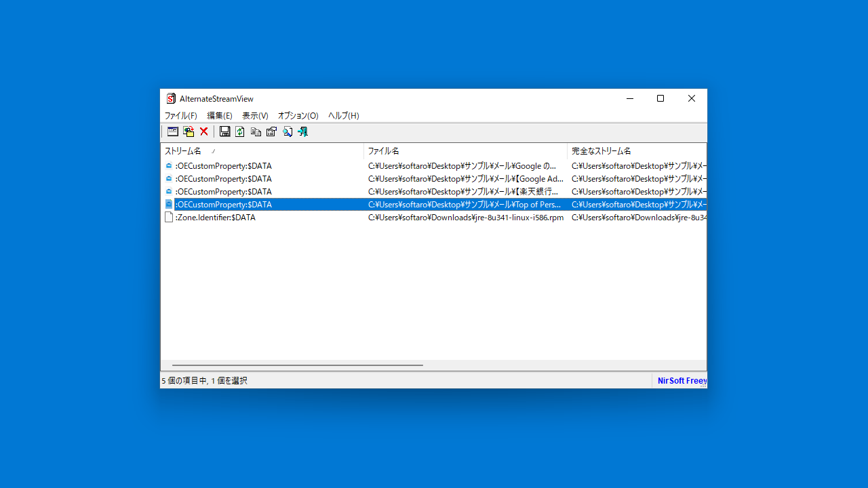Screen dimensions: 868x488
Task: Maximize the AlternateStreamView window
Action: tap(660, 99)
